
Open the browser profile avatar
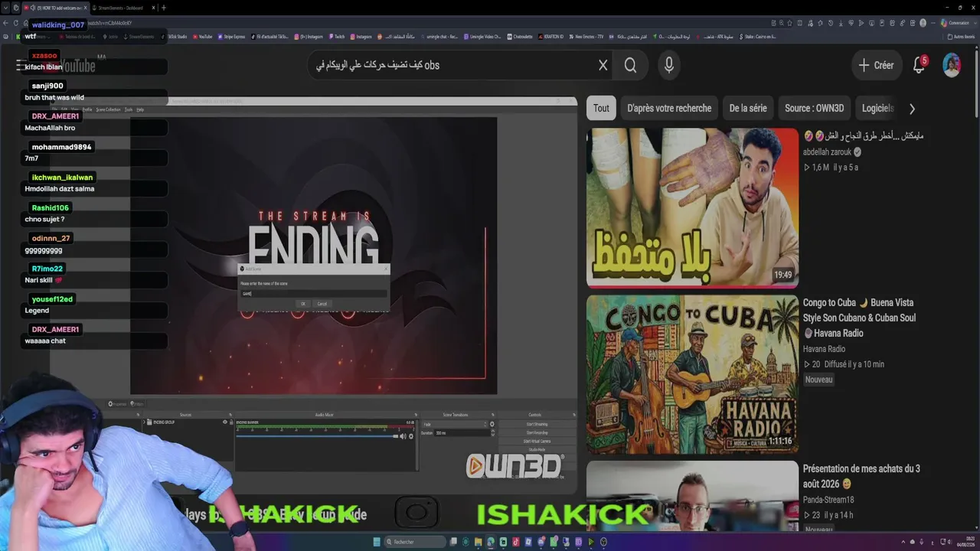point(923,23)
